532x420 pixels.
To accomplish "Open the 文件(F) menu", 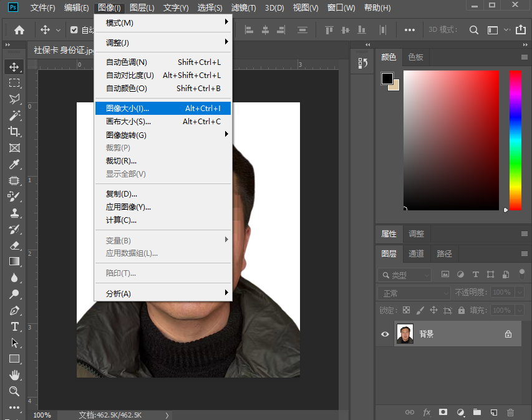I will [43, 8].
